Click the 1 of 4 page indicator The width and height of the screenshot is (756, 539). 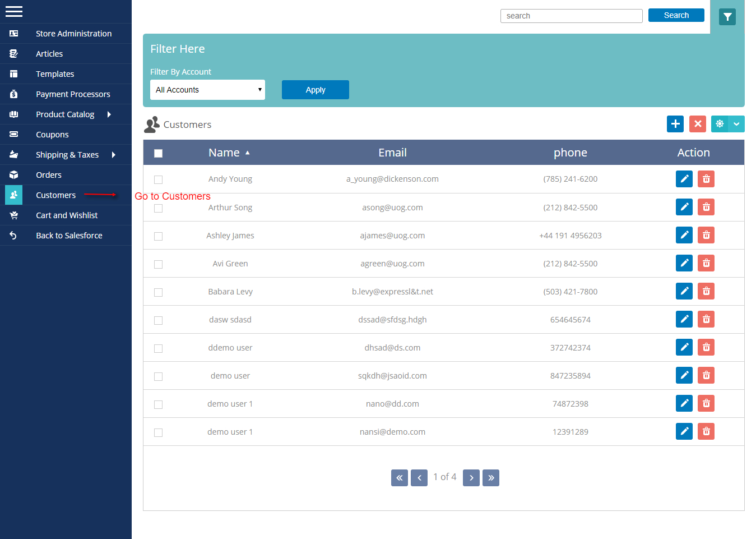coord(445,477)
